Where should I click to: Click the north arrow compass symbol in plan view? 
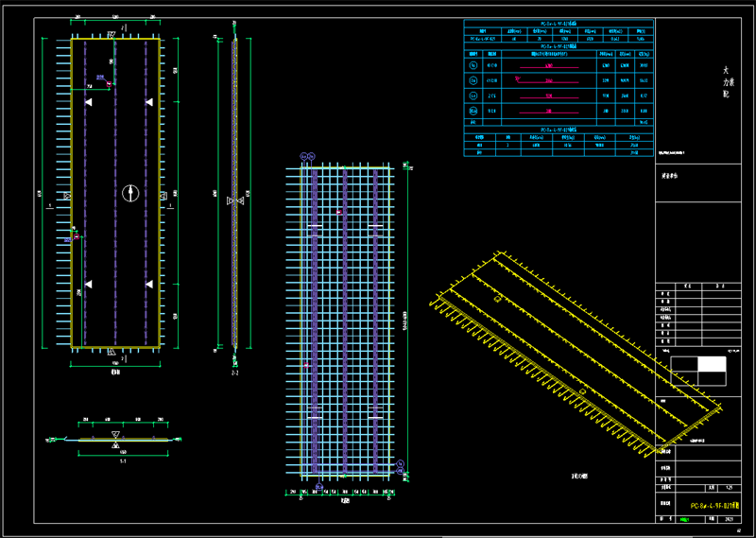click(x=130, y=194)
